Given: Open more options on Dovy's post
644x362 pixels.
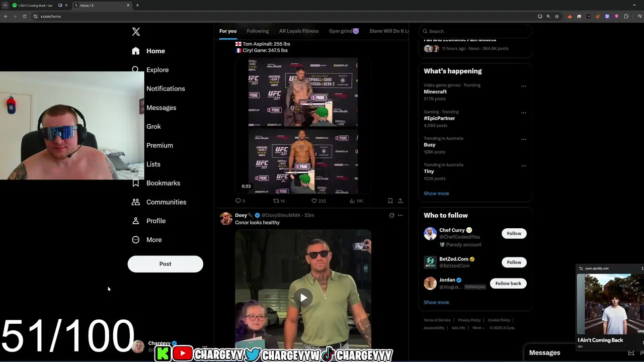Looking at the screenshot, I should tap(400, 215).
